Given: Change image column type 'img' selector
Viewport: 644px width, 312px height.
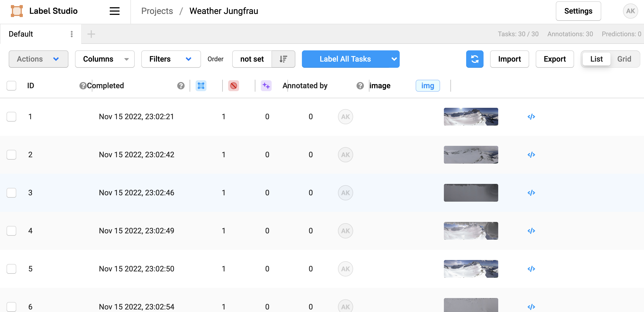Looking at the screenshot, I should [428, 86].
